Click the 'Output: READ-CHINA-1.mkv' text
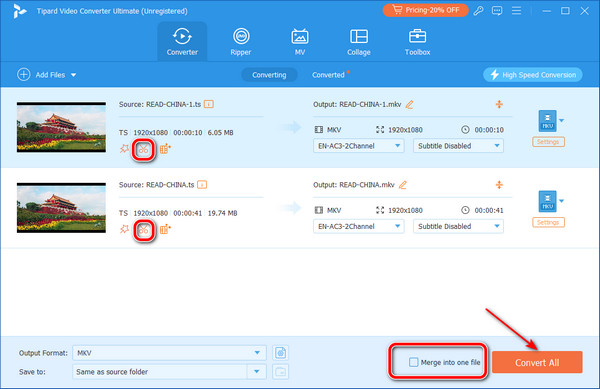 (x=357, y=104)
